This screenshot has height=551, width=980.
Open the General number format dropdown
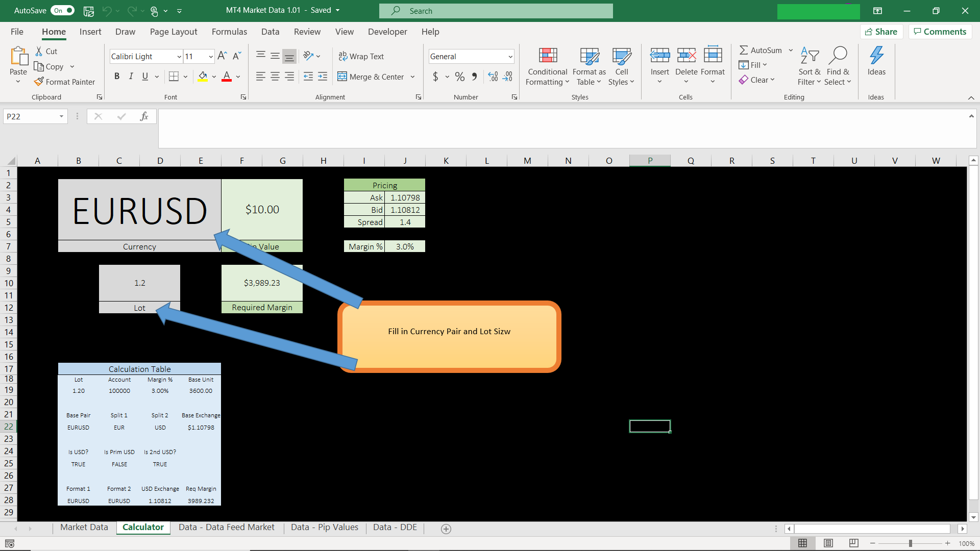510,57
